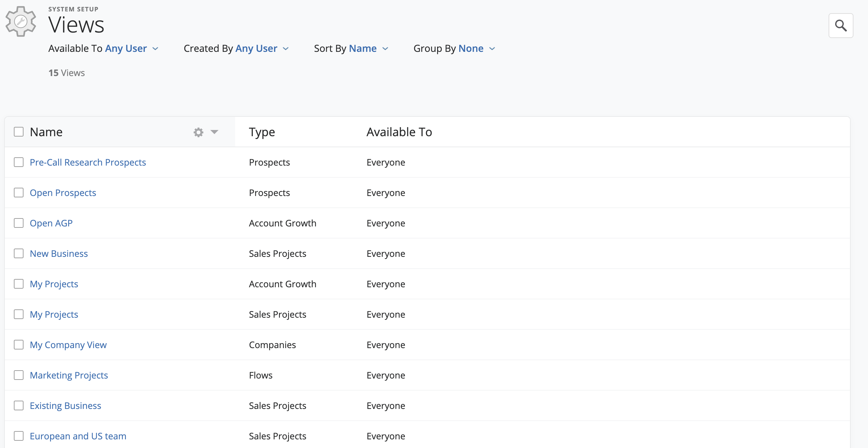Image resolution: width=868 pixels, height=448 pixels.
Task: Click the Available To column header
Action: tap(399, 132)
